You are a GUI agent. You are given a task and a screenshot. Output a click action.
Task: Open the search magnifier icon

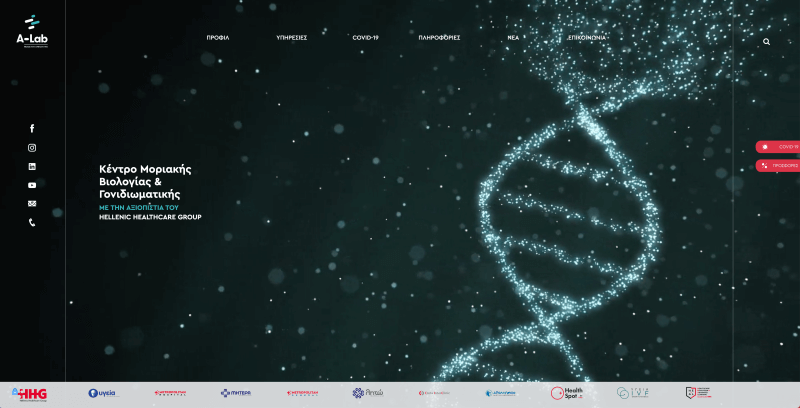click(x=766, y=42)
